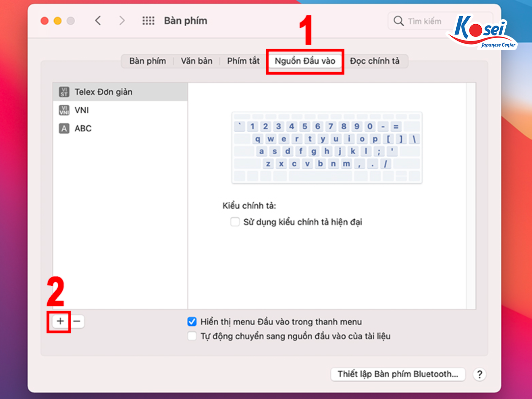
Task: Switch to the Bàn phím tab
Action: tap(148, 61)
